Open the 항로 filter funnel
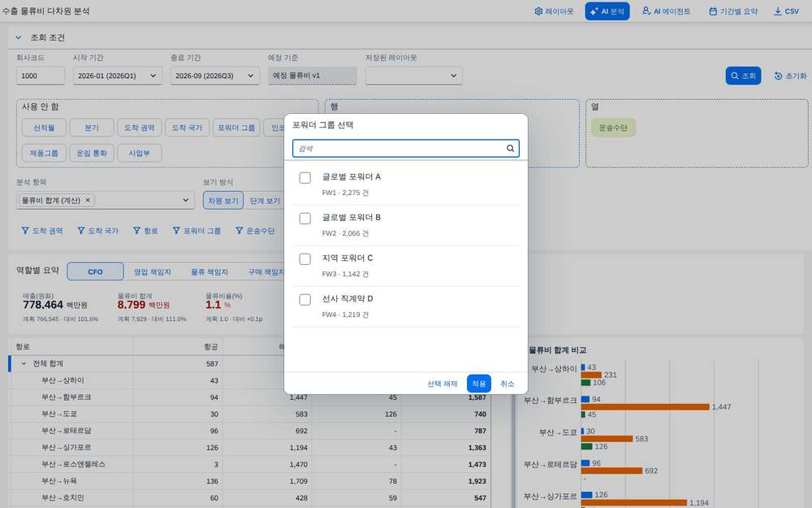The image size is (812, 508). 145,231
